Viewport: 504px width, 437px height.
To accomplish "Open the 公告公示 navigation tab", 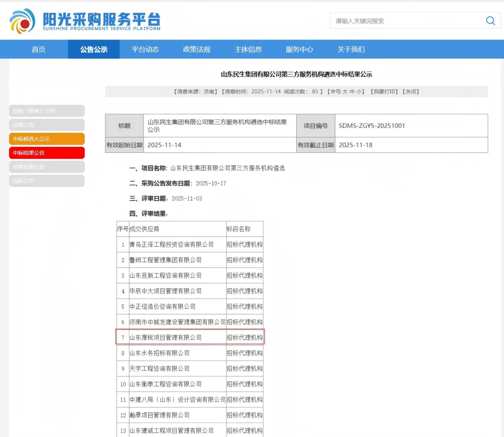I will (x=94, y=50).
